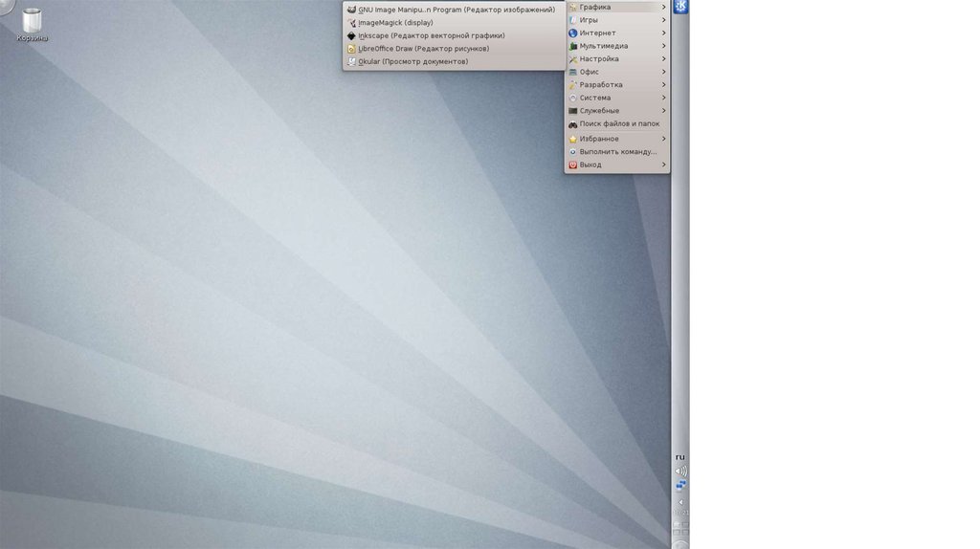Image resolution: width=980 pixels, height=549 pixels.
Task: Expand the Интернет submenu arrow
Action: pos(663,33)
